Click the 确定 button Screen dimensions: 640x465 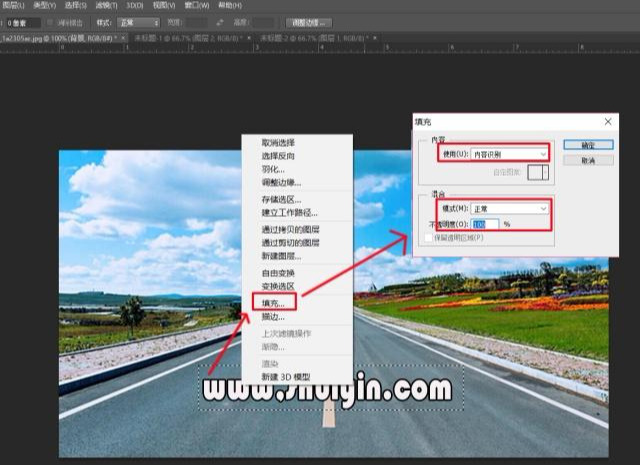point(588,145)
